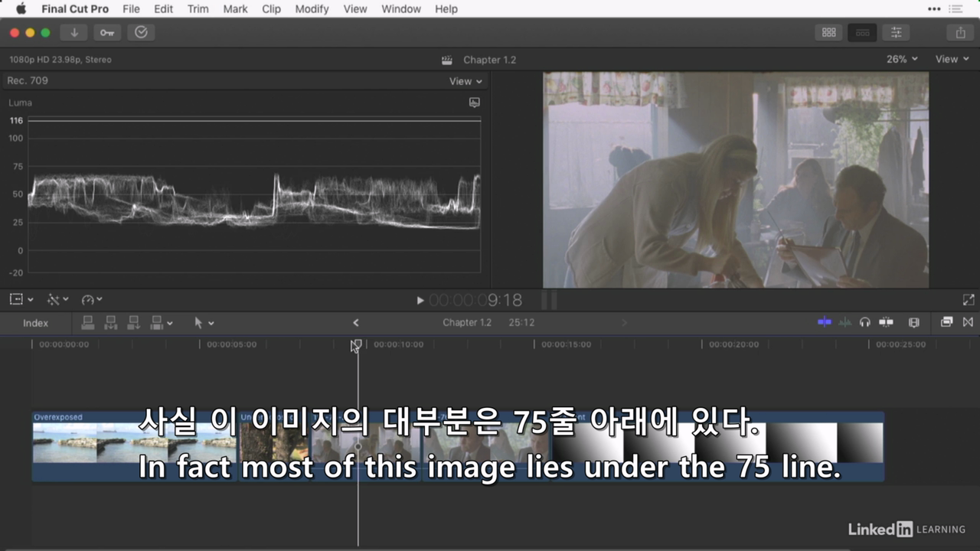Image resolution: width=980 pixels, height=551 pixels.
Task: Open the Background Tasks checkmark button
Action: pos(141,32)
